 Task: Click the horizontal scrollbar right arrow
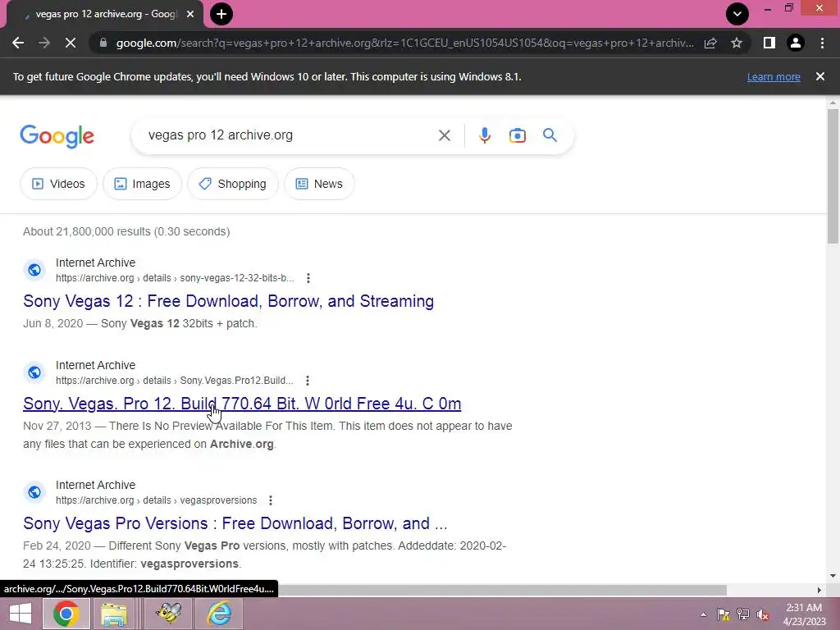[819, 590]
